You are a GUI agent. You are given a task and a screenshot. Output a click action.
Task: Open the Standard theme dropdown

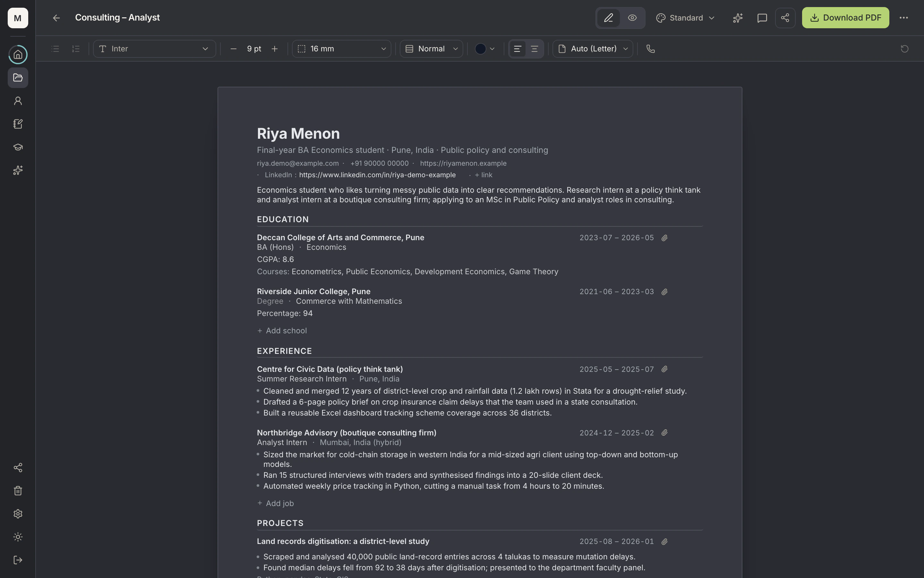pos(685,18)
